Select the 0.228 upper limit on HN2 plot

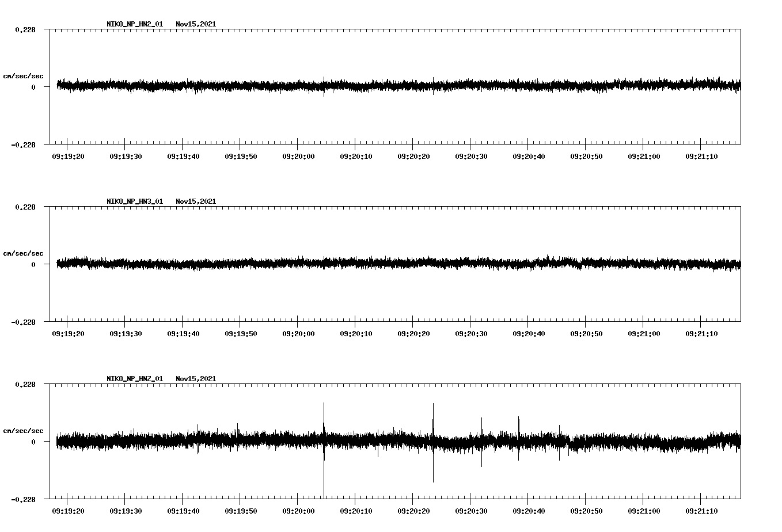tap(25, 30)
